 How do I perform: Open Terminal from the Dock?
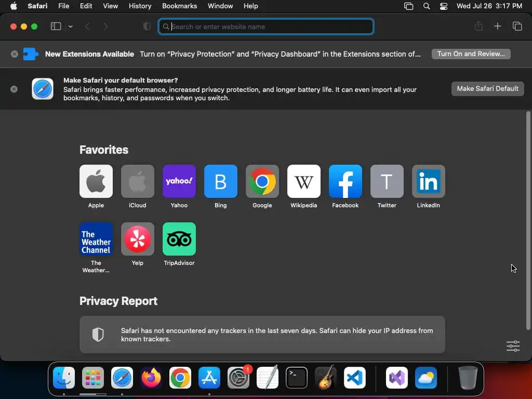[297, 377]
